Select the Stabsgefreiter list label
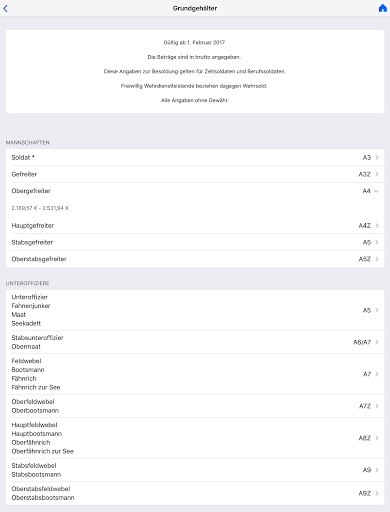The width and height of the screenshot is (390, 512). pos(32,242)
